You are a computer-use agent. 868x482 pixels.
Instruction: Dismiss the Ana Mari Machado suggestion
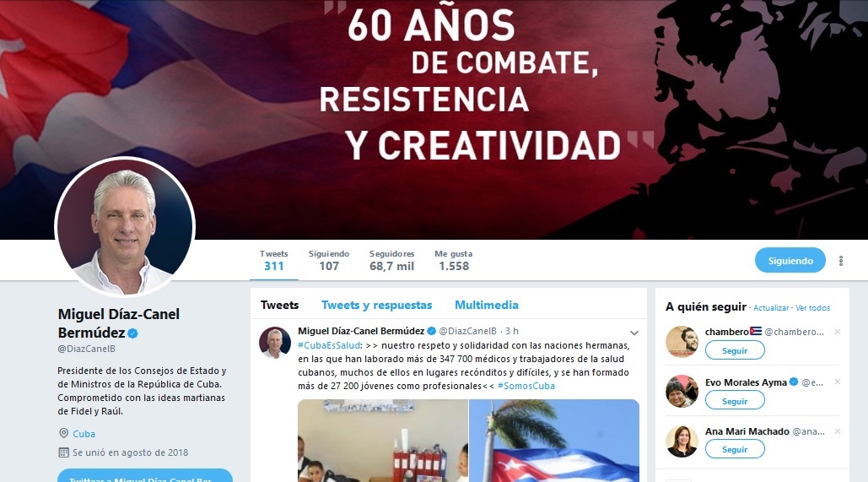pyautogui.click(x=838, y=431)
